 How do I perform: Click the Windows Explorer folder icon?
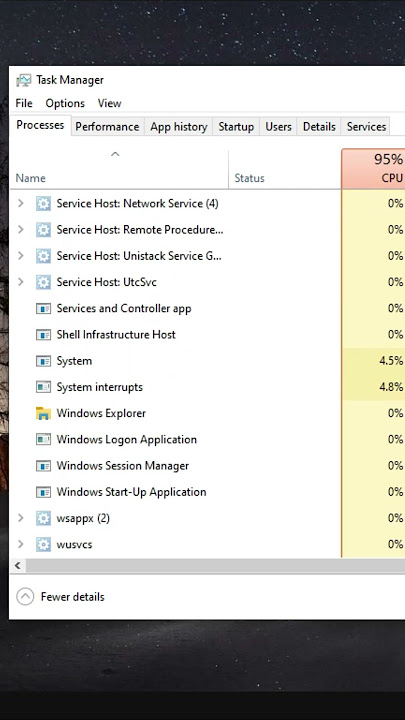click(43, 413)
